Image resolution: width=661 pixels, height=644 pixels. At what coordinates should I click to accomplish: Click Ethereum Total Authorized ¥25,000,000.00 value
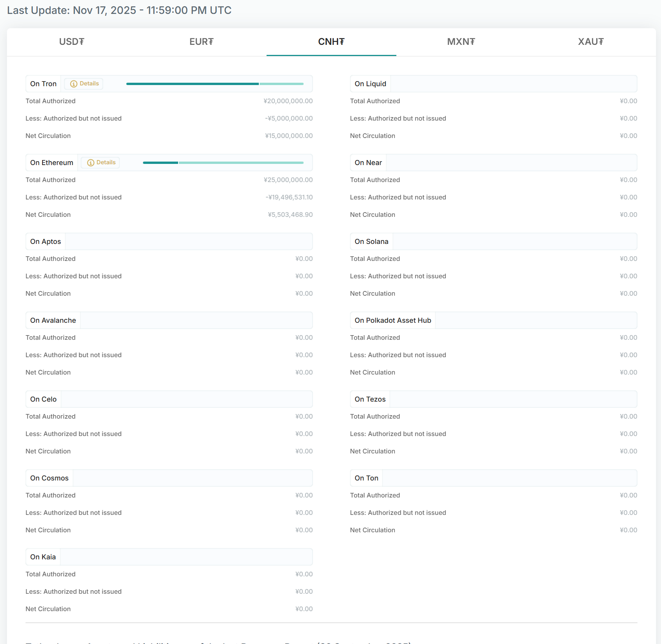288,180
